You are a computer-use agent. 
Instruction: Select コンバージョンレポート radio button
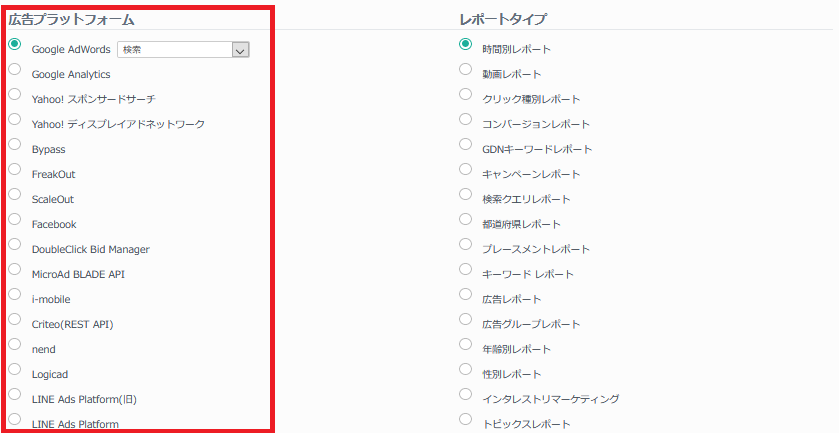tap(466, 118)
